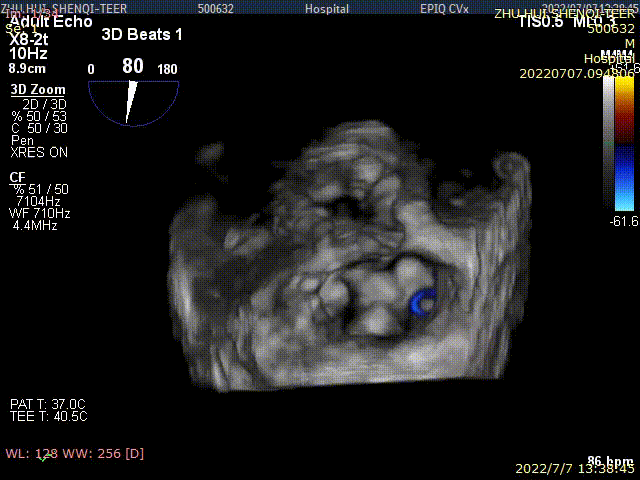Click the 8.9cm depth value
The height and width of the screenshot is (480, 640).
pyautogui.click(x=28, y=69)
